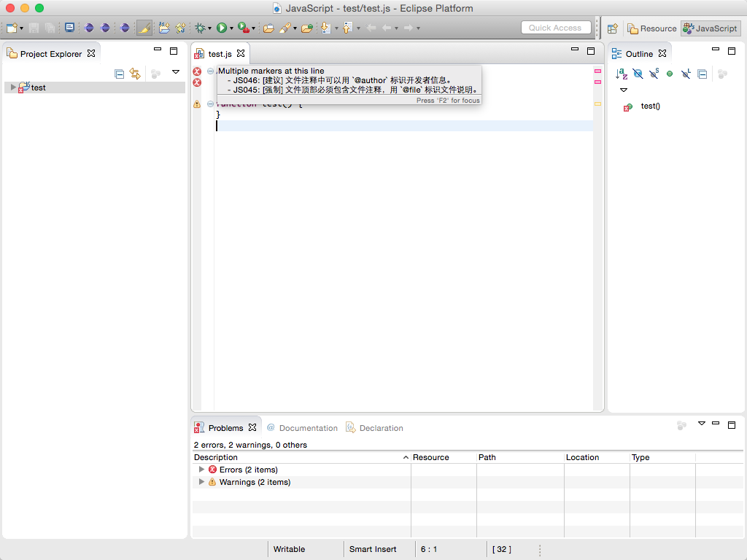This screenshot has height=560, width=747.
Task: Toggle Link with Editor in Project Explorer
Action: pyautogui.click(x=135, y=74)
